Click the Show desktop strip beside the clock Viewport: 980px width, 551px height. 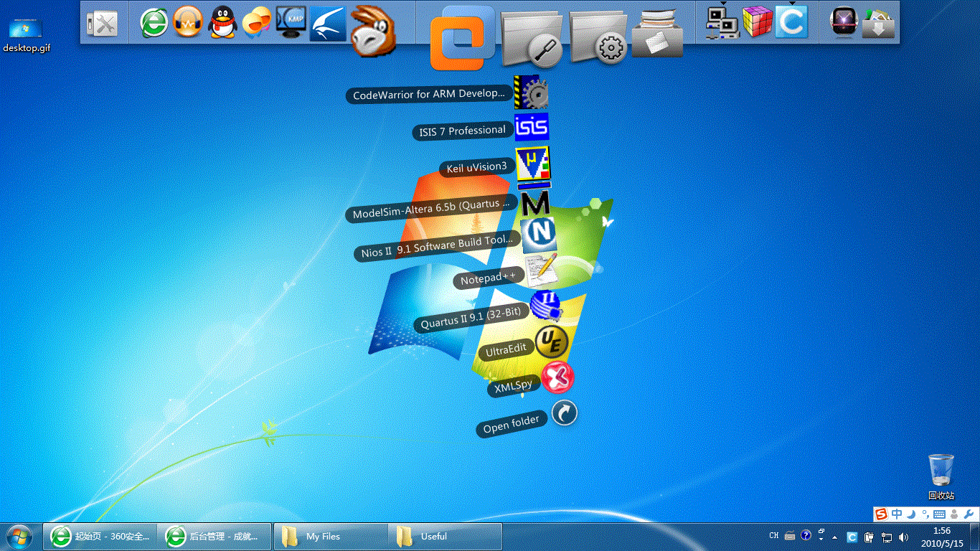pyautogui.click(x=975, y=537)
